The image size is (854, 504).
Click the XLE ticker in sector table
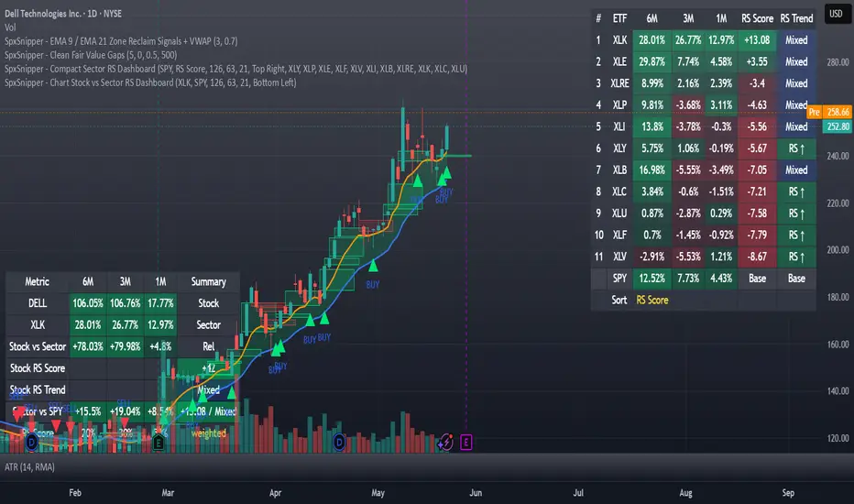[x=619, y=61]
